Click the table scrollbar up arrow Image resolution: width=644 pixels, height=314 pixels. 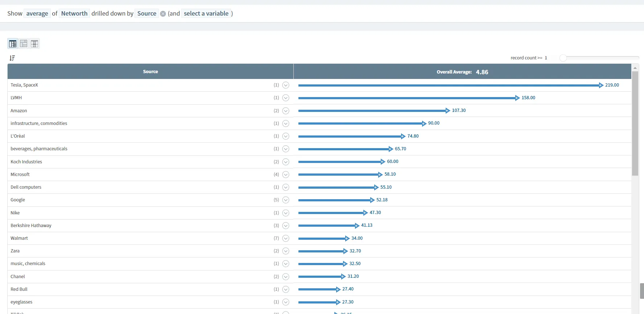tap(635, 68)
